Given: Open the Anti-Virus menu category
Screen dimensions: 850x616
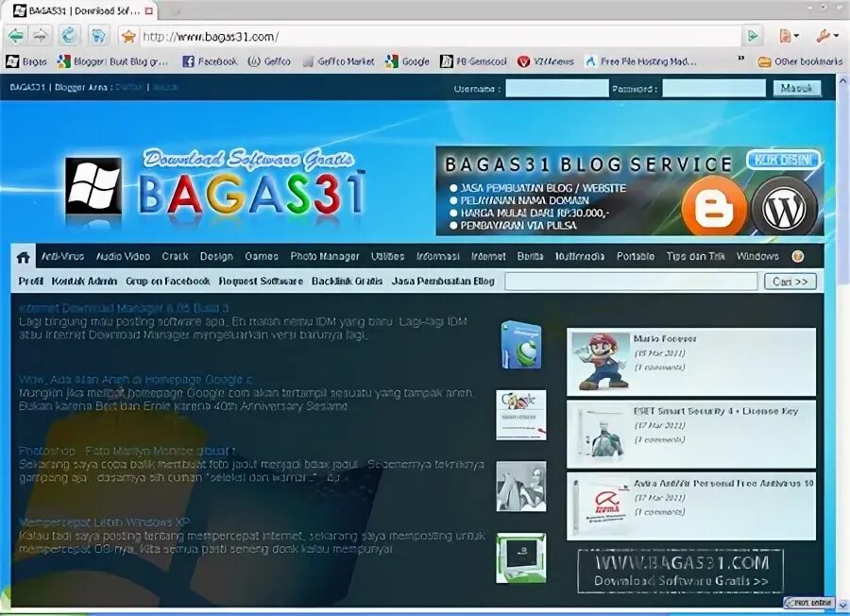Looking at the screenshot, I should click(x=63, y=256).
